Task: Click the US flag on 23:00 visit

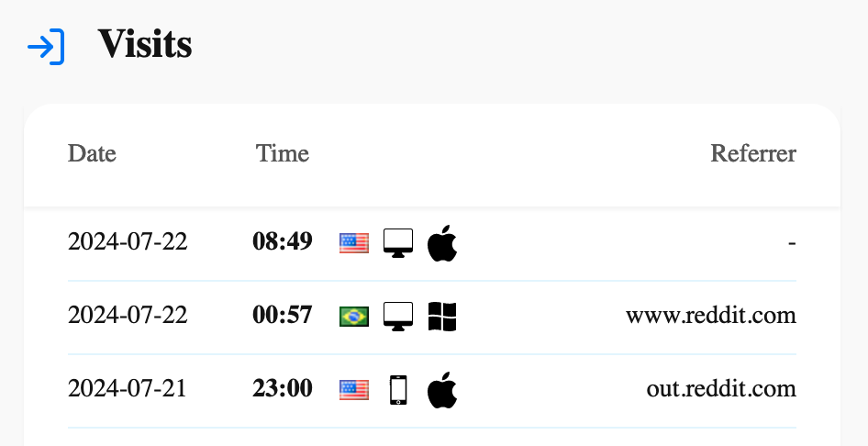Action: click(x=354, y=389)
